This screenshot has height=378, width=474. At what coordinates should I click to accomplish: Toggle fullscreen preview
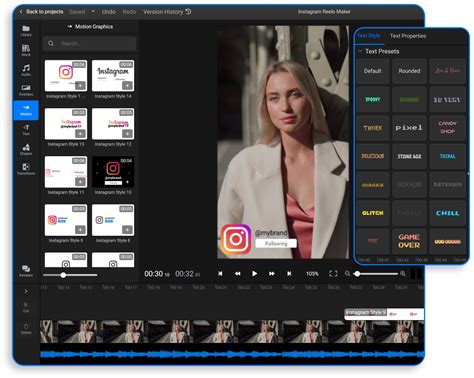tap(333, 274)
